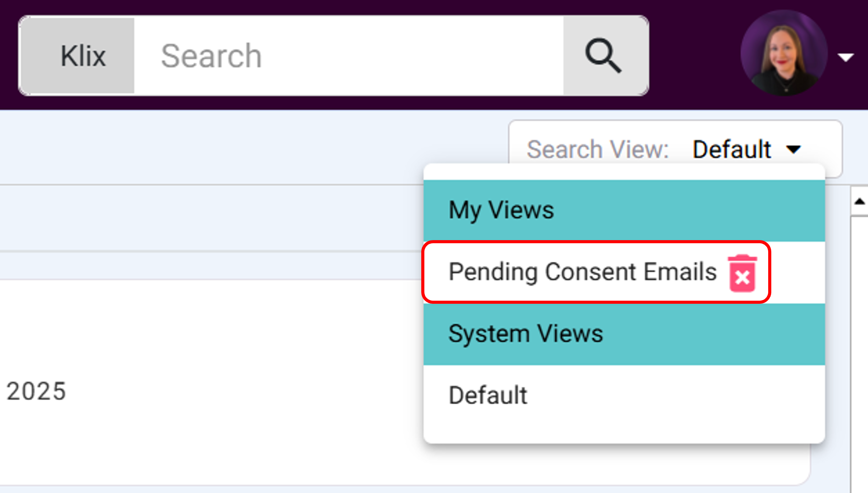Expand the Search View caret arrow
868x493 pixels.
794,150
